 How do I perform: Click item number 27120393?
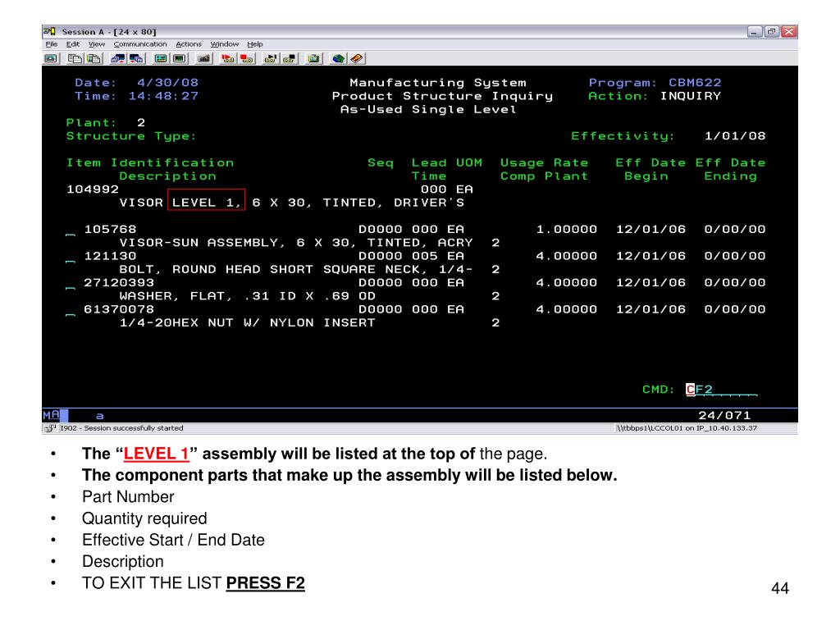coord(119,283)
